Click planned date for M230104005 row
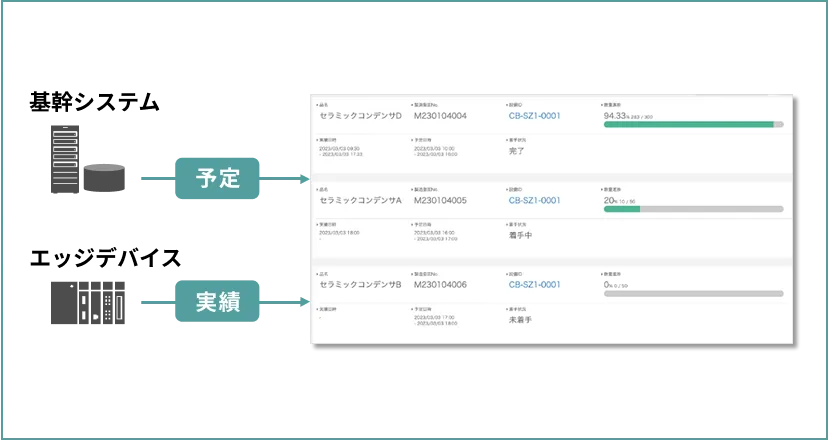The height and width of the screenshot is (440, 828). tap(436, 236)
